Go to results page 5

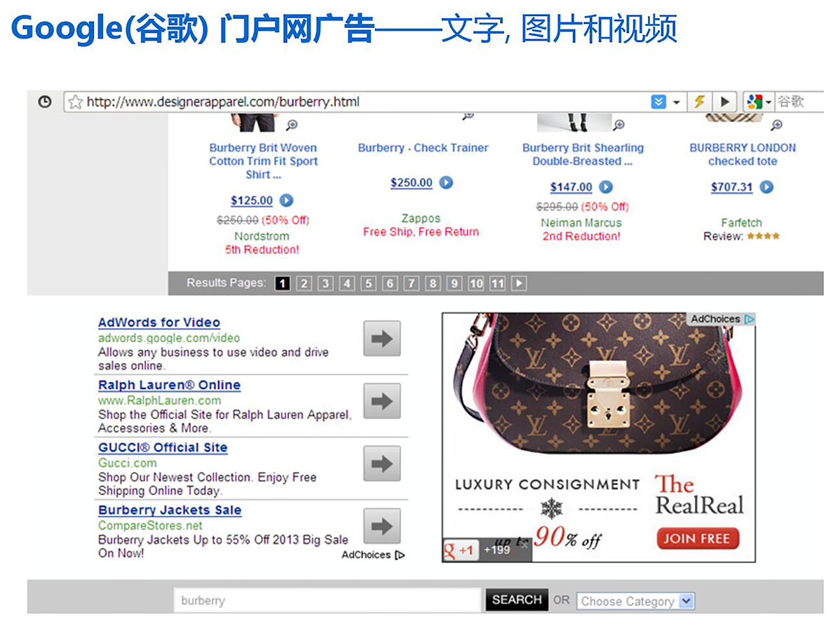point(369,283)
